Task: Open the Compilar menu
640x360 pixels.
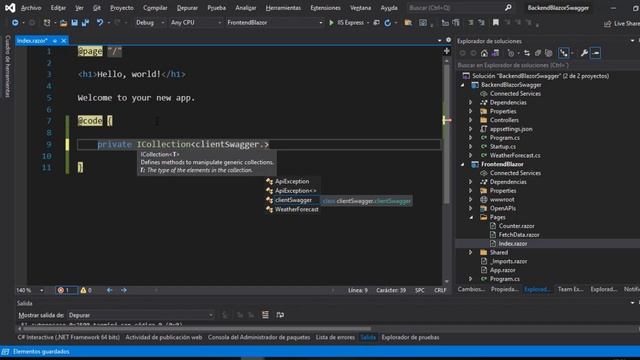Action: click(x=155, y=8)
